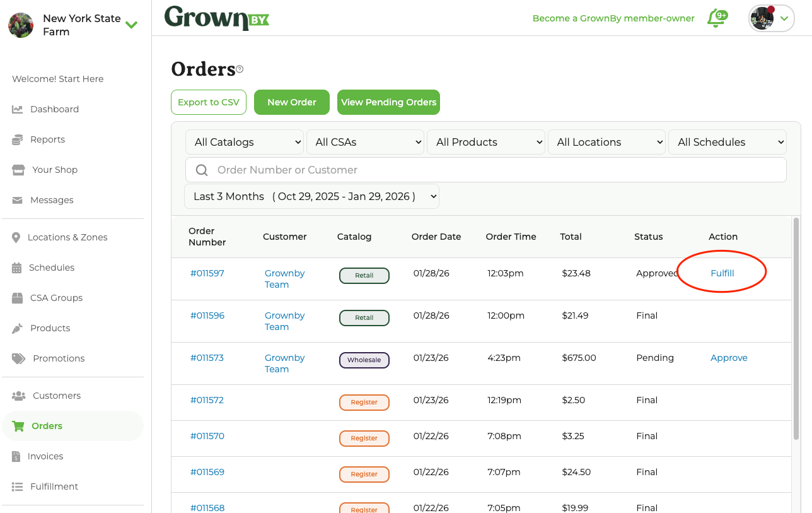This screenshot has width=812, height=513.
Task: Click the Reports coins icon in sidebar
Action: click(18, 139)
